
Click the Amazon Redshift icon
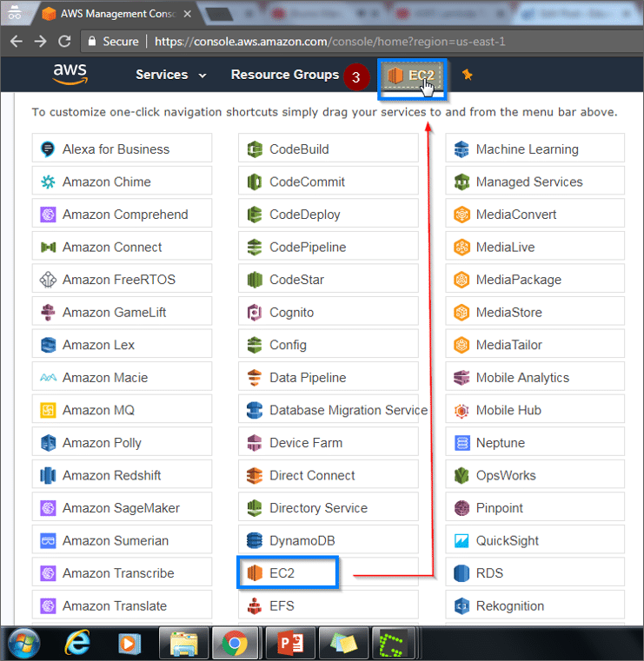[48, 475]
